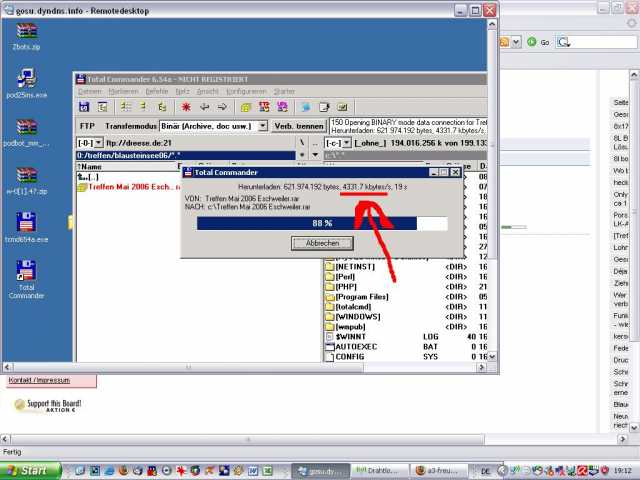The image size is (640, 480).
Task: Click FTP connect toolbar icon
Action: pos(264,107)
